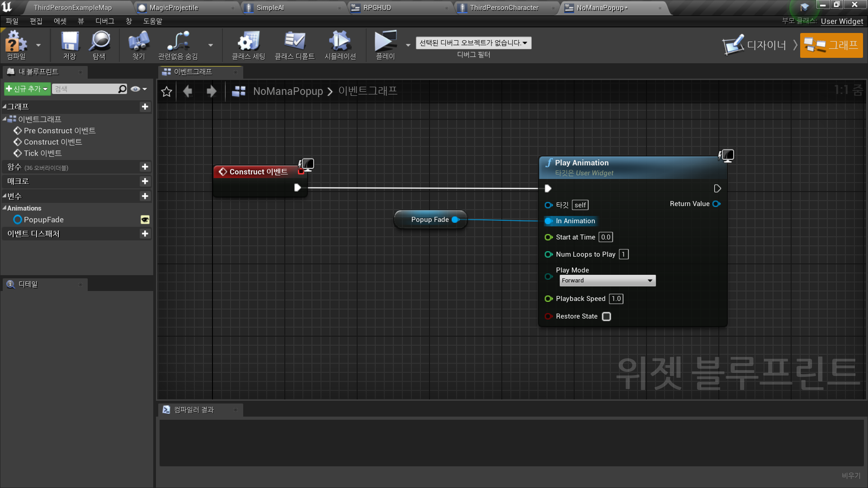Open the 디버그 menu in menu bar

pos(104,21)
